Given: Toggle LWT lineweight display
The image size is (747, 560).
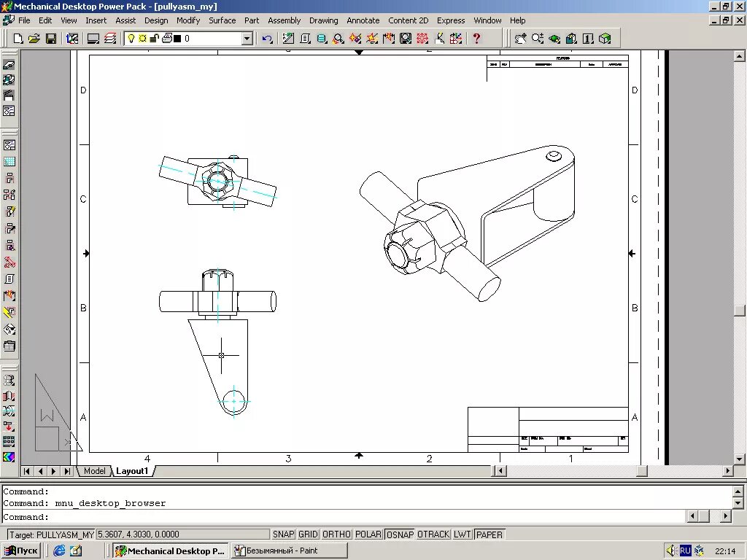Looking at the screenshot, I should 462,534.
